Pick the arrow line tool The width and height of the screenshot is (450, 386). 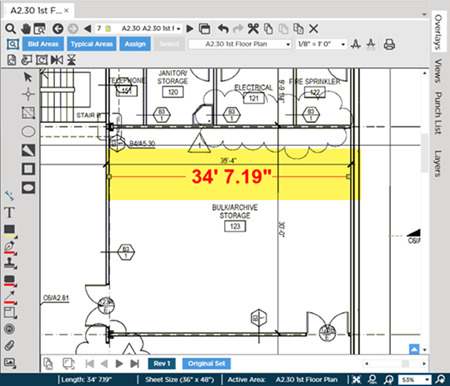[x=10, y=296]
